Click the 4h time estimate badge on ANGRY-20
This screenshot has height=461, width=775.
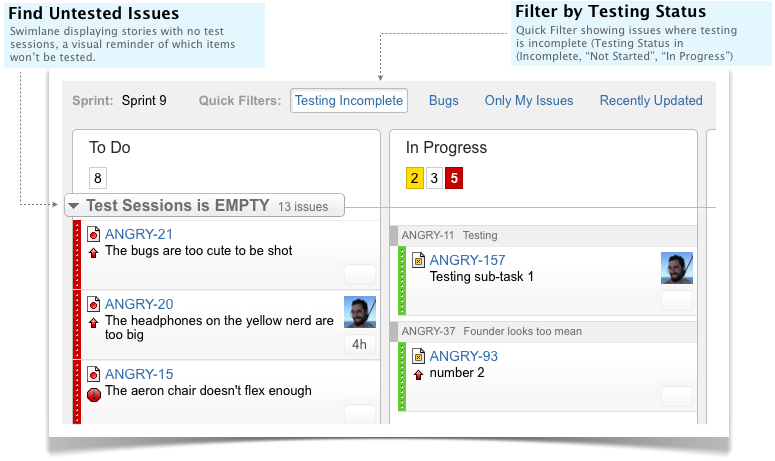click(359, 345)
